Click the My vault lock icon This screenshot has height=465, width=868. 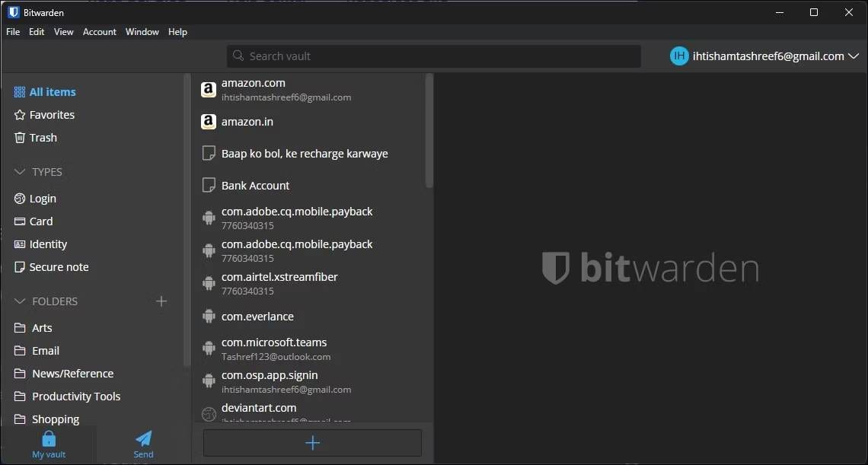coord(49,438)
